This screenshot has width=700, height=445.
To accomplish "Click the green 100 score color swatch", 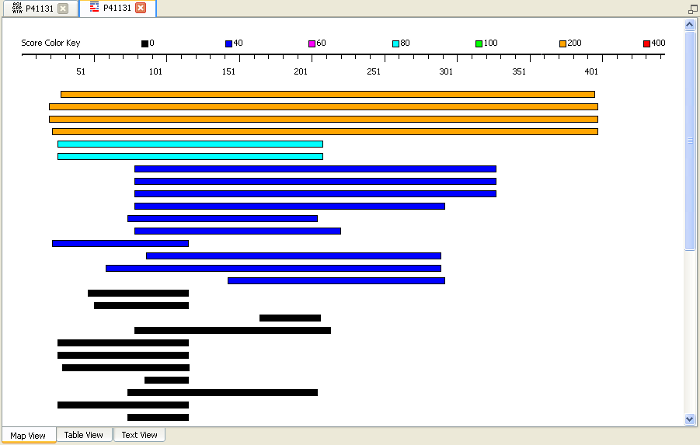I will pos(479,44).
